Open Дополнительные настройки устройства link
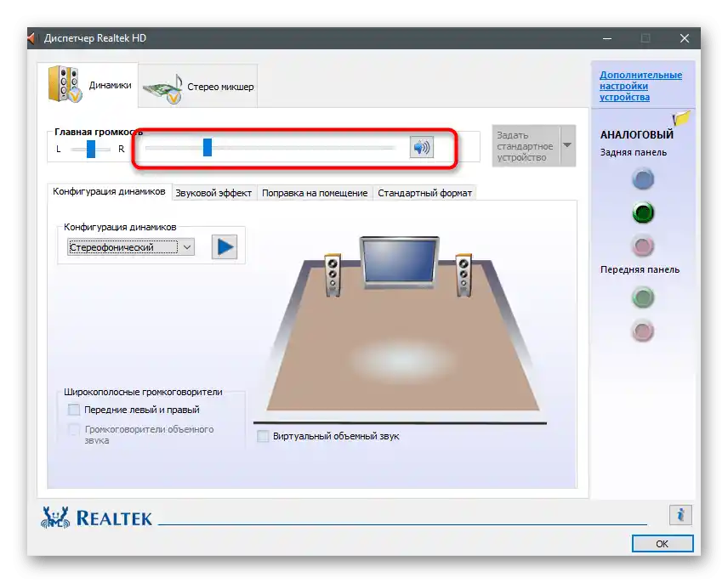The height and width of the screenshot is (583, 728). (x=640, y=86)
